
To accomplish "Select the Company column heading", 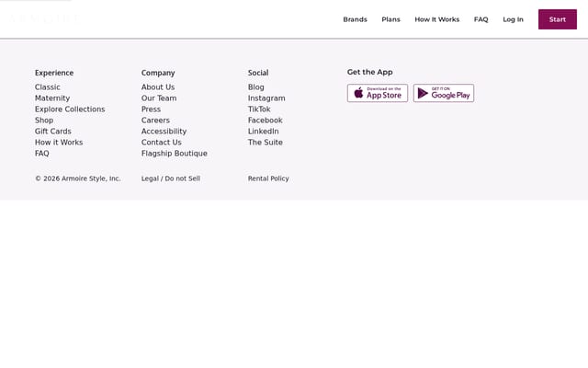I will point(158,73).
